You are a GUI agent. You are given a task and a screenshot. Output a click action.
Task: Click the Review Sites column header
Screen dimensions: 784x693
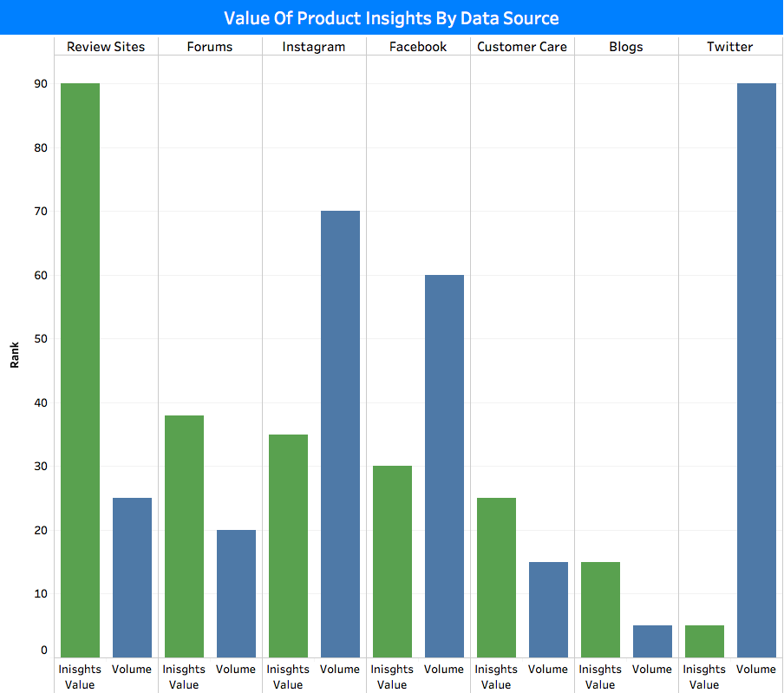(106, 47)
